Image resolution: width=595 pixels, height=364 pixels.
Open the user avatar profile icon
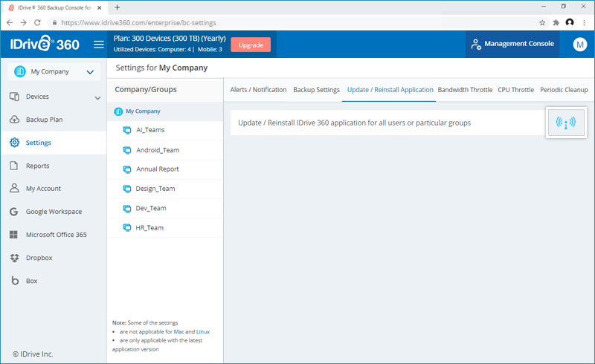[x=580, y=45]
